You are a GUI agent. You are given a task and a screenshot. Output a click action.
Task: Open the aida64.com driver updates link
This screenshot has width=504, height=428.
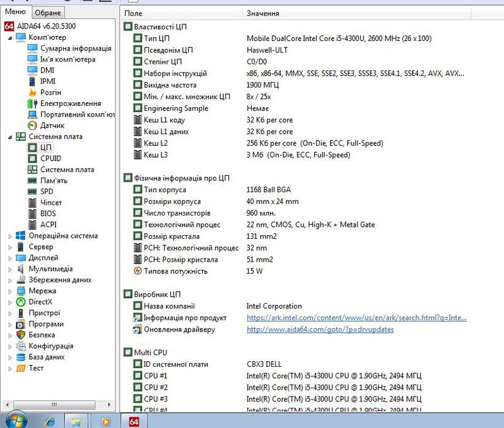[320, 329]
